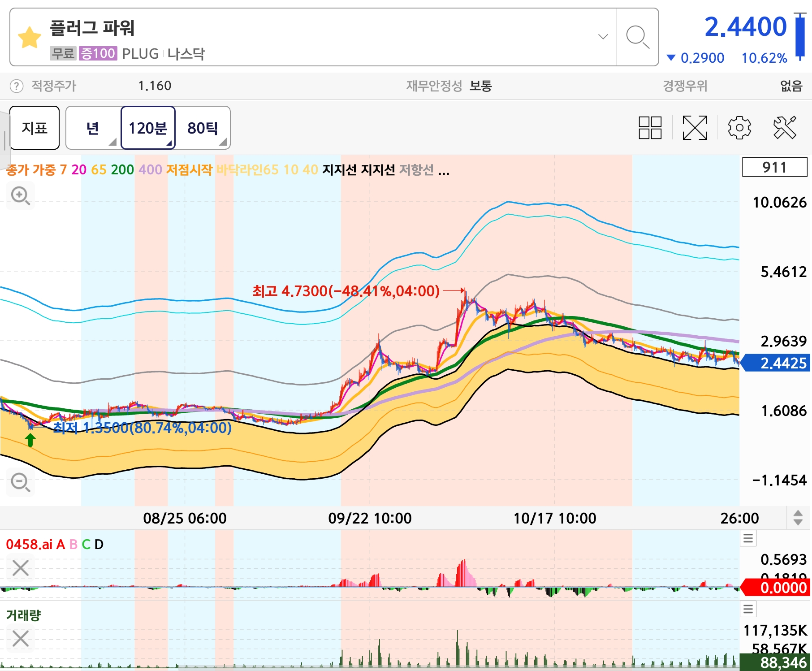Toggle the 65 moving average label

pyautogui.click(x=99, y=169)
